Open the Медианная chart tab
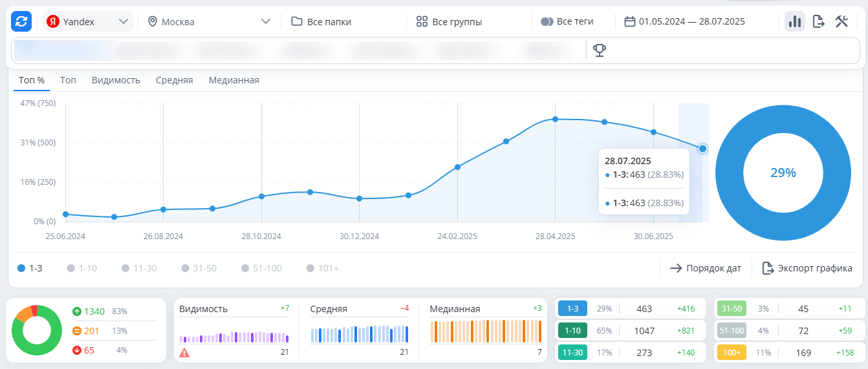 (233, 80)
